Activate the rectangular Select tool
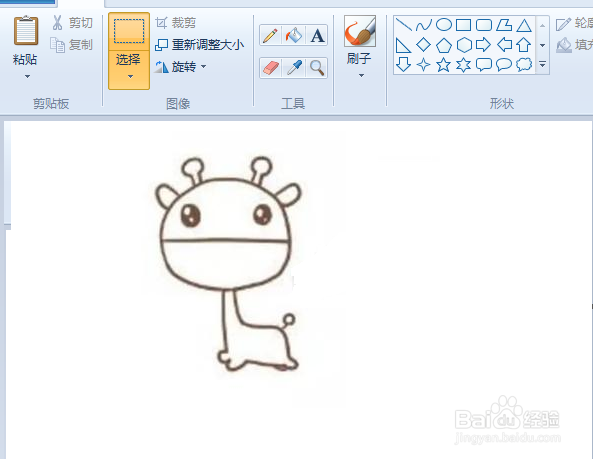 pyautogui.click(x=129, y=31)
